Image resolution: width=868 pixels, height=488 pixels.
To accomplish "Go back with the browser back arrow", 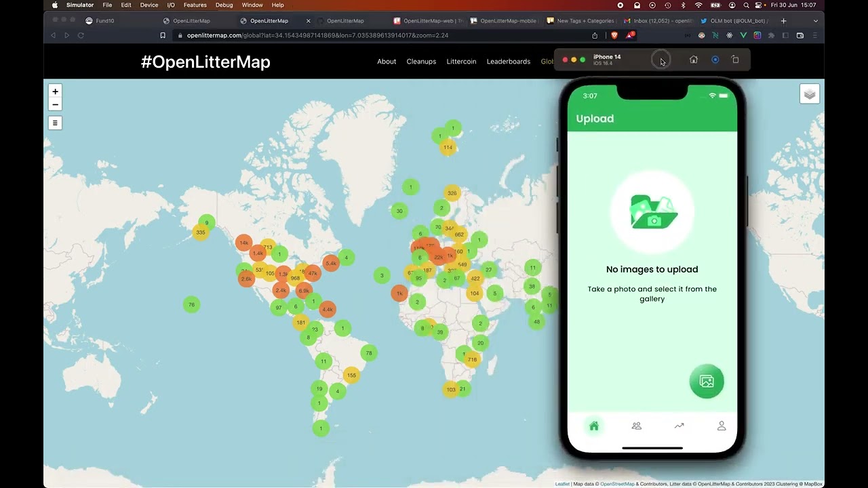I will coord(54,35).
